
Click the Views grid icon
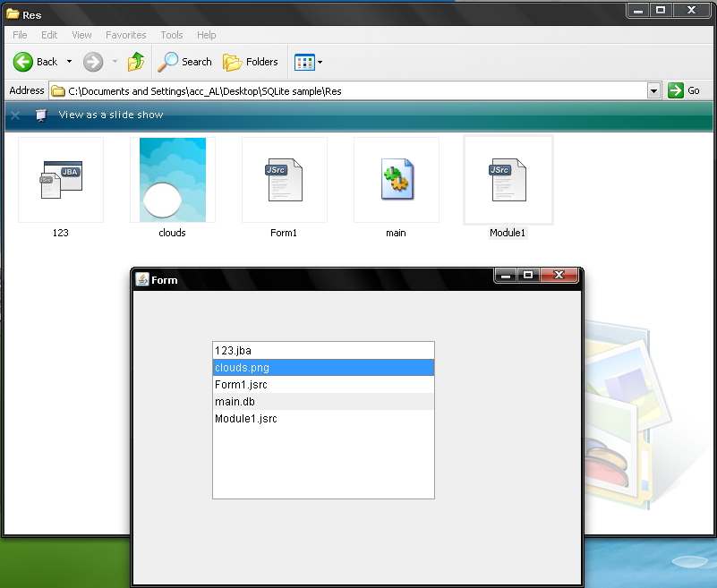(304, 62)
